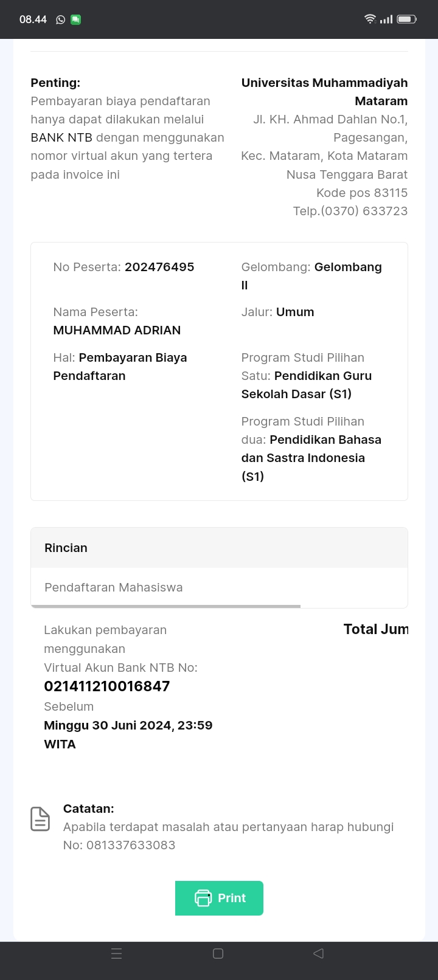Image resolution: width=438 pixels, height=980 pixels.
Task: Tap the battery indicator icon
Action: 406,19
